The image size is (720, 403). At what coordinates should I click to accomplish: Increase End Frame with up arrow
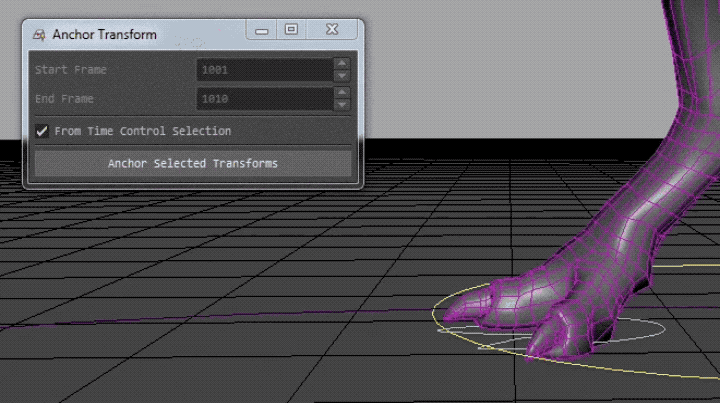pos(342,93)
